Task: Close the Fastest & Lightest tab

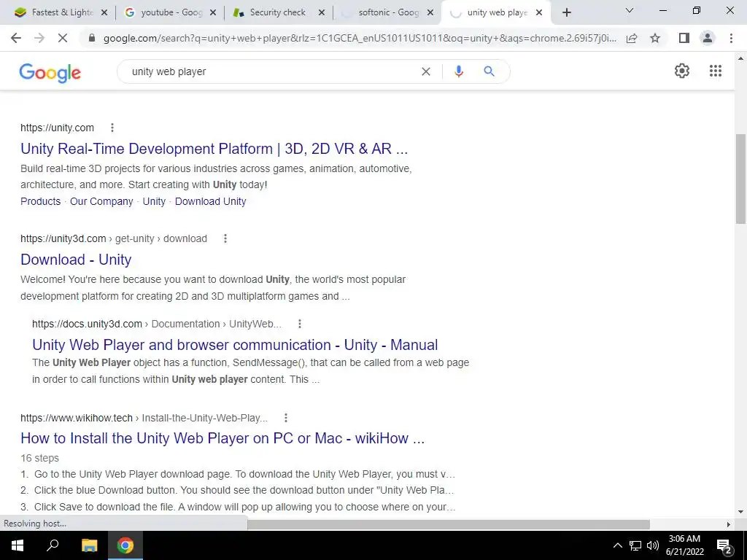Action: [104, 13]
